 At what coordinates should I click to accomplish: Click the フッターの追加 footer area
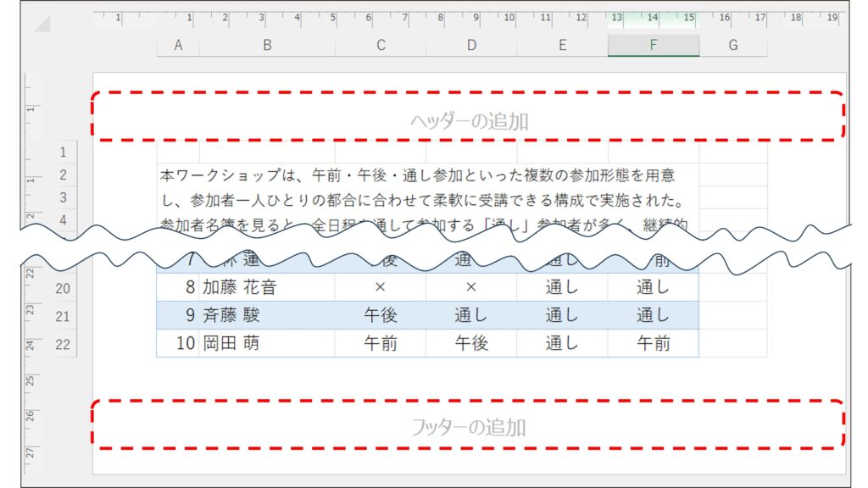coord(468,427)
